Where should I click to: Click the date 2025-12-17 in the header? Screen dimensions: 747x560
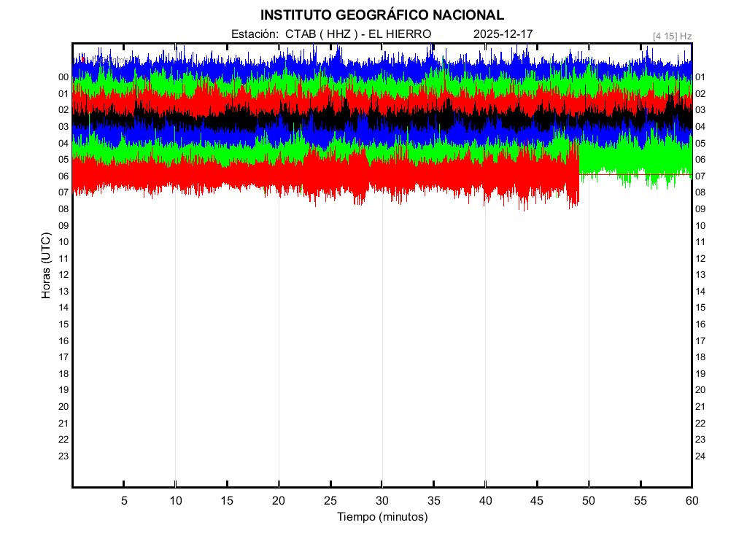[503, 34]
